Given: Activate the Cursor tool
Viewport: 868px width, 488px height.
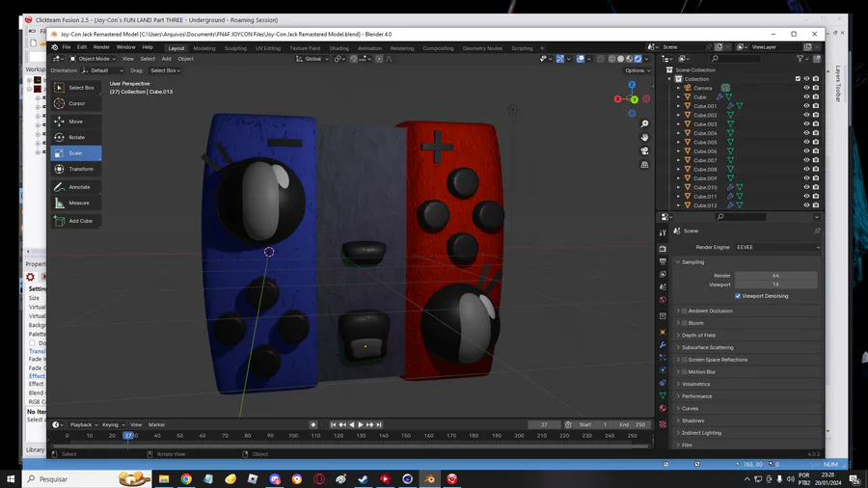Looking at the screenshot, I should point(76,103).
